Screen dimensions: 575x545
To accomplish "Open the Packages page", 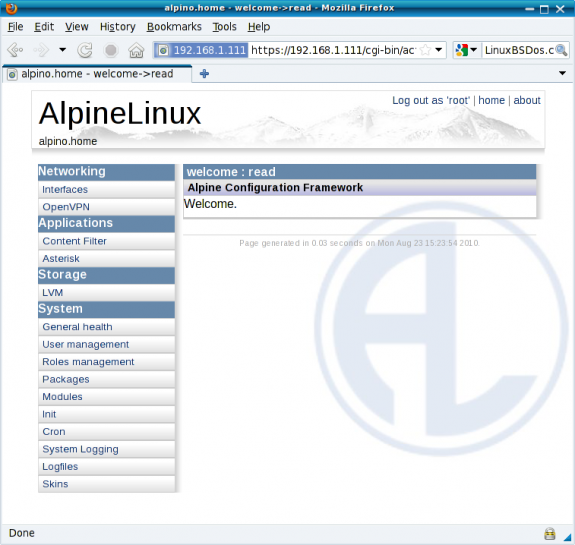I will click(x=106, y=379).
